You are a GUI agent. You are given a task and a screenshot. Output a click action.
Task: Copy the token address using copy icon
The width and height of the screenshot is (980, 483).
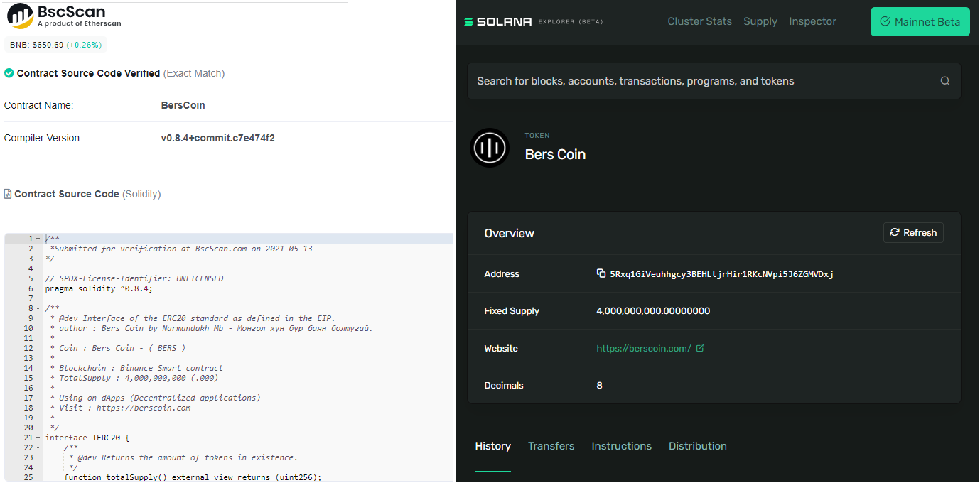tap(601, 273)
